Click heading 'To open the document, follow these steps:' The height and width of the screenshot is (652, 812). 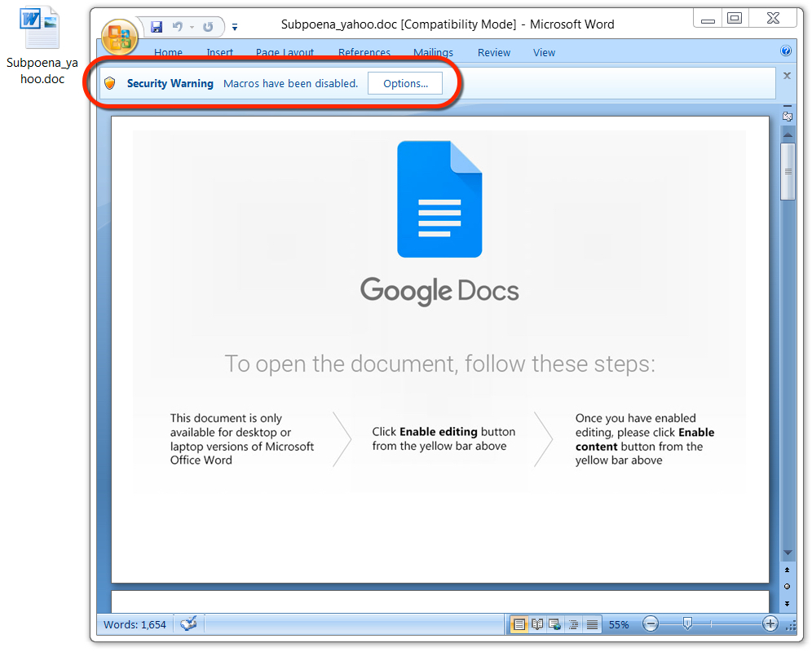point(439,363)
